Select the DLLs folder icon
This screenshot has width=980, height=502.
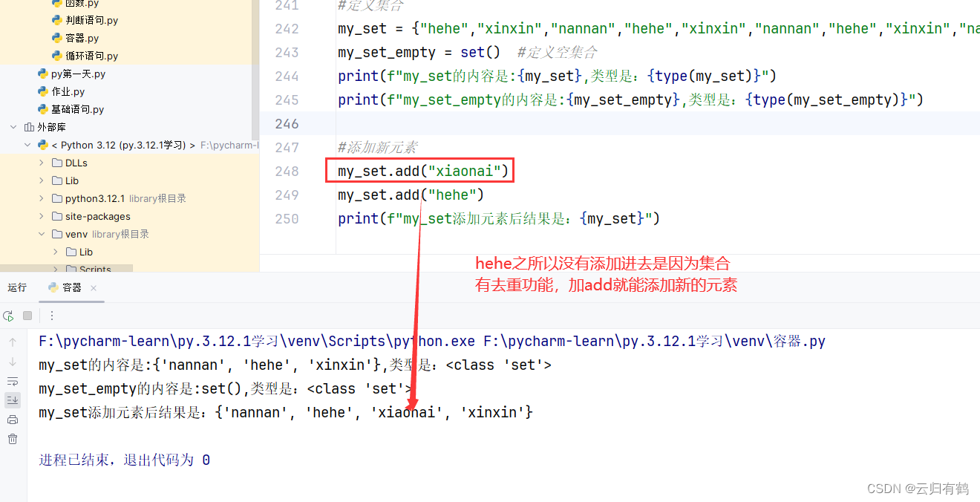click(57, 163)
